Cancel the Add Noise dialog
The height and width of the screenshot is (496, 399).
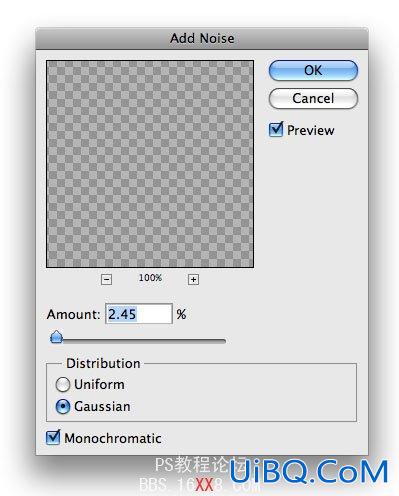(x=313, y=98)
